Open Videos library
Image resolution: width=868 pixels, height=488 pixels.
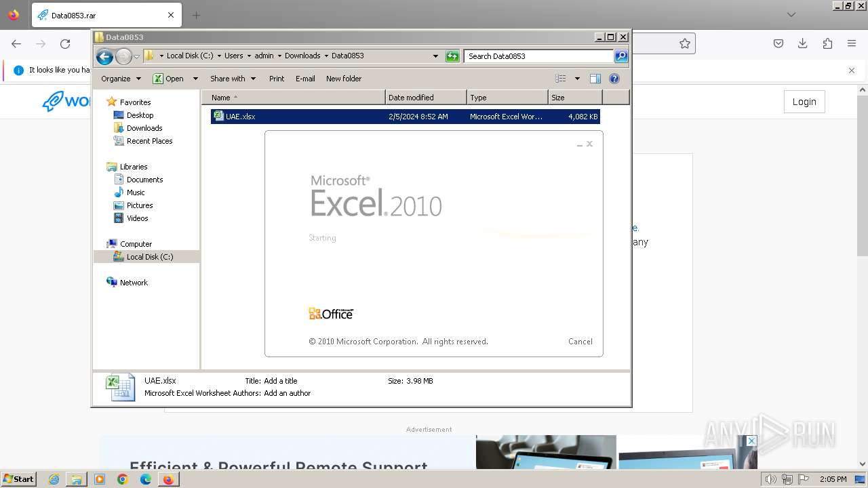137,218
